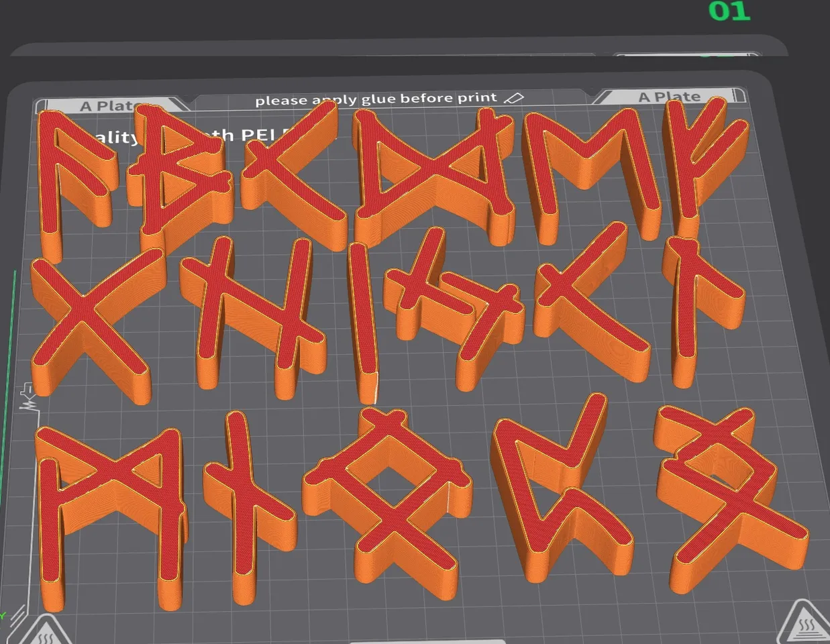The height and width of the screenshot is (644, 830).
Task: Click the pencil icon to edit the plate note
Action: click(x=514, y=97)
